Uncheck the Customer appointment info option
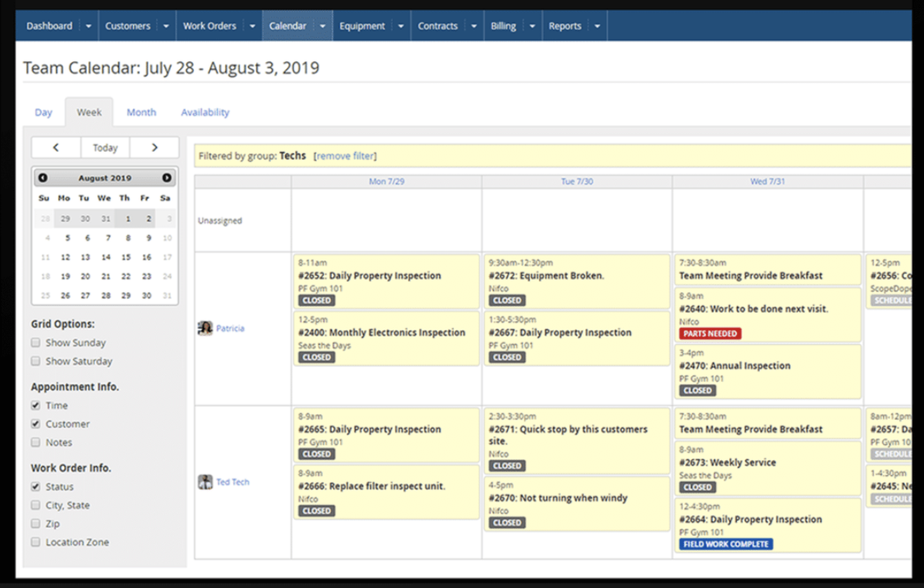The width and height of the screenshot is (924, 588). point(35,424)
